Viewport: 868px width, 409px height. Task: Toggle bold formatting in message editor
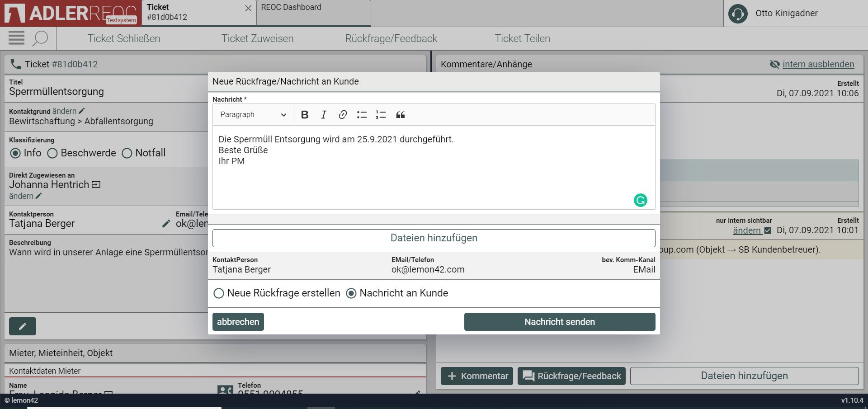coord(305,115)
